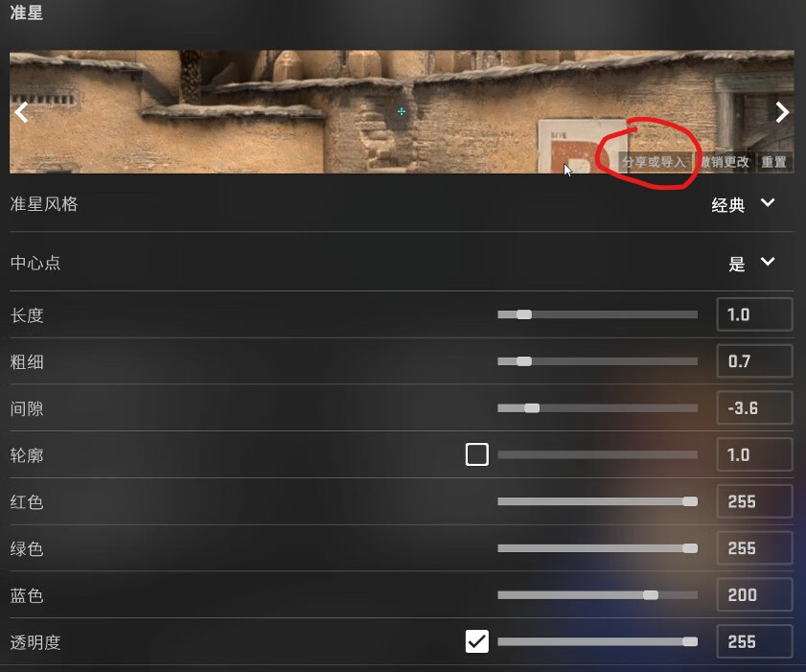Select the 间隙 value field showing -3.6

[x=754, y=407]
